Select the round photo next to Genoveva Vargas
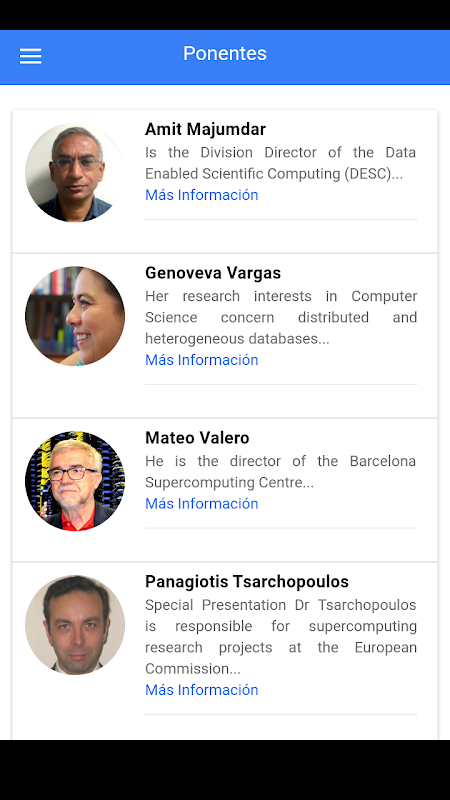 74,316
